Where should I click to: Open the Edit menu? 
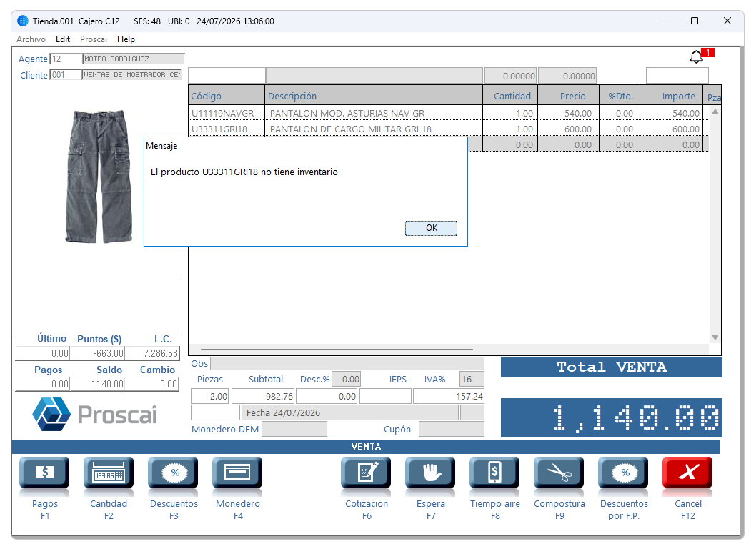63,39
